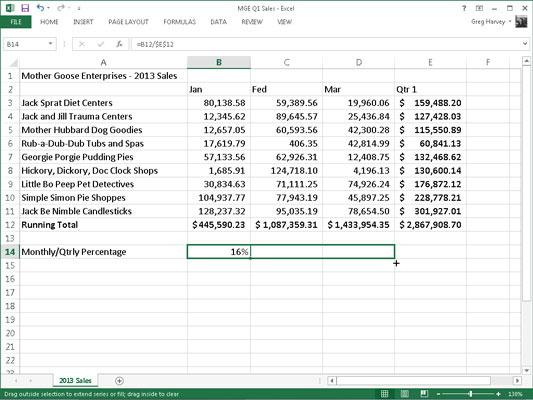The height and width of the screenshot is (400, 533).
Task: Expand the formula bar chevron
Action: click(525, 44)
